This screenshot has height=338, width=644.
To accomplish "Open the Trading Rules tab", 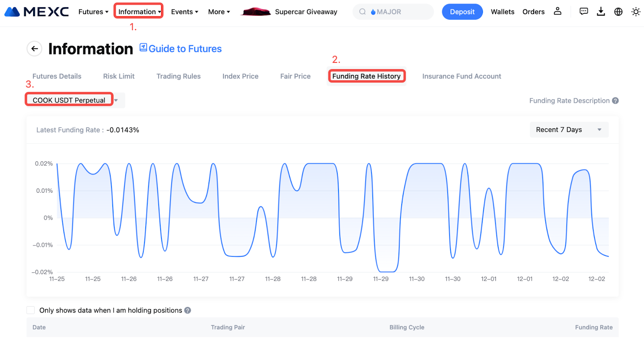I will point(178,76).
